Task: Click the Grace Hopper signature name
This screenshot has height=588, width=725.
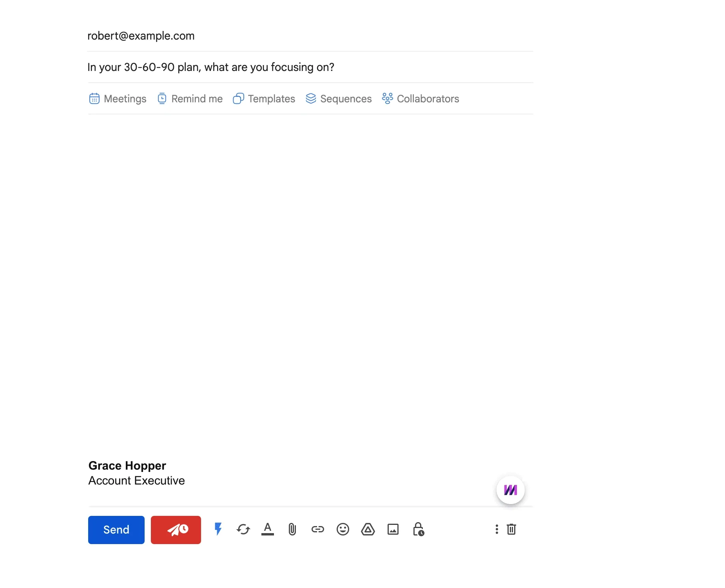Action: point(127,466)
